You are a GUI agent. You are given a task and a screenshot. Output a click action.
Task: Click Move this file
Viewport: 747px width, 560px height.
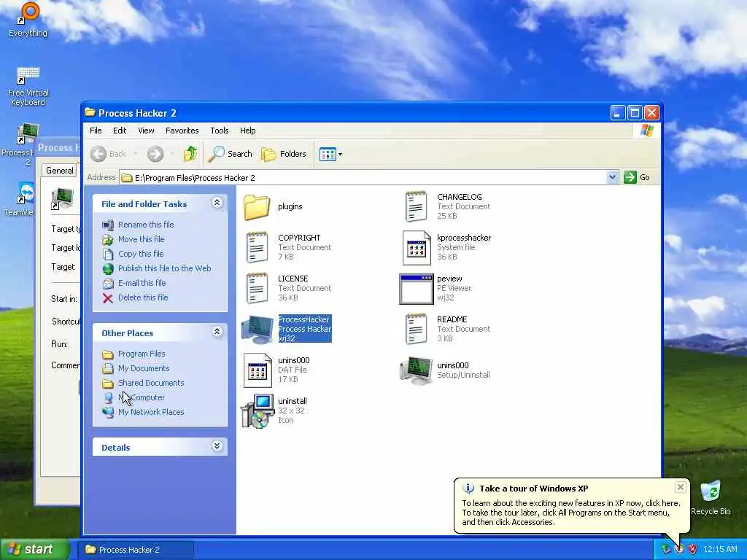click(x=141, y=239)
